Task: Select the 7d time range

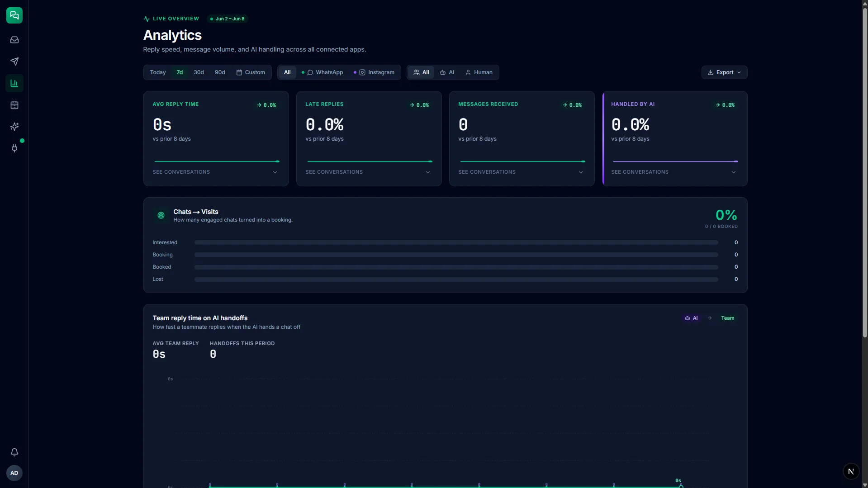Action: 180,72
